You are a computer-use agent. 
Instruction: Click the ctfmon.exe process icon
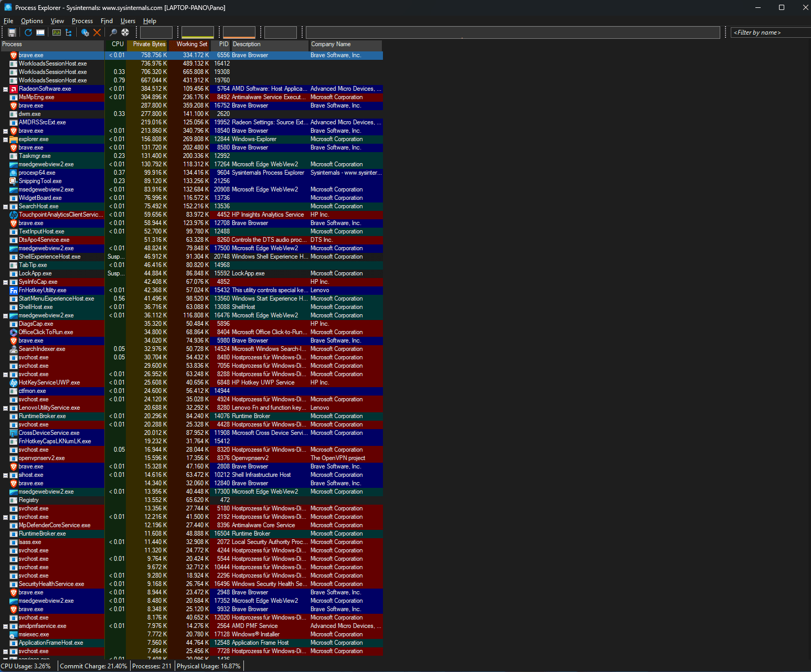pyautogui.click(x=14, y=391)
